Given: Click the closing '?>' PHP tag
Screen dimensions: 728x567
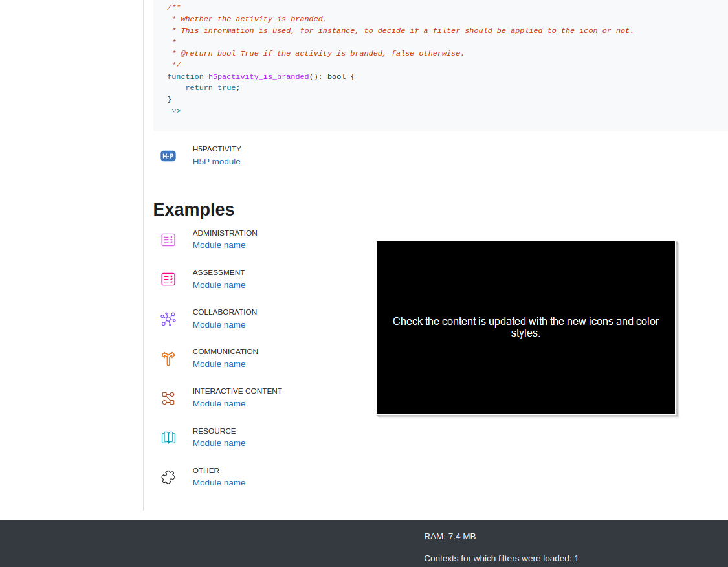Looking at the screenshot, I should point(176,111).
